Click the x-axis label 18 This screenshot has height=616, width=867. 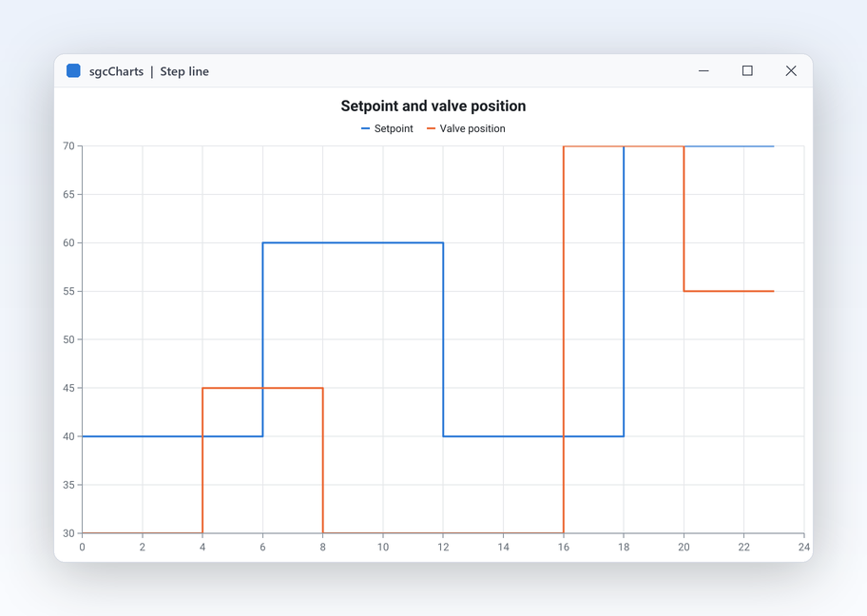tap(624, 547)
